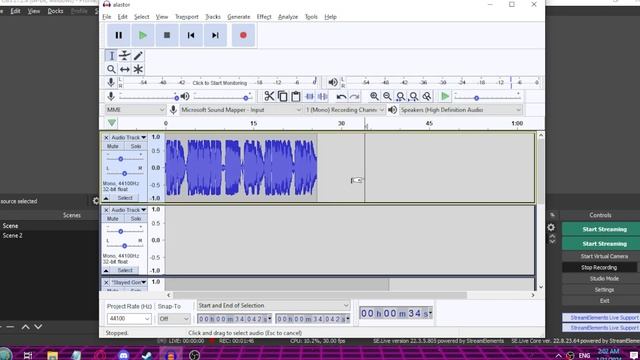
Task: Skip to start of the project
Action: click(191, 36)
